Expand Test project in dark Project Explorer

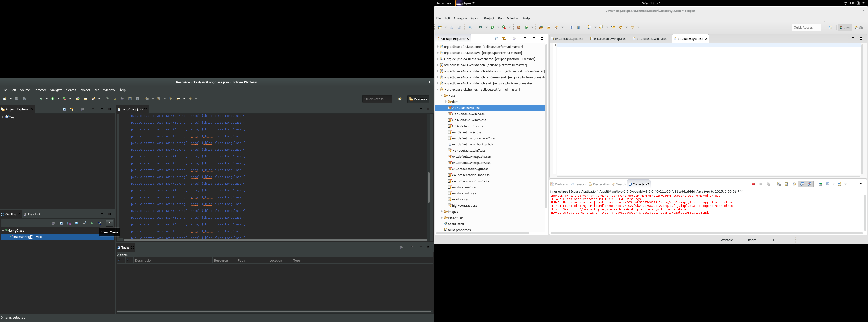point(3,117)
